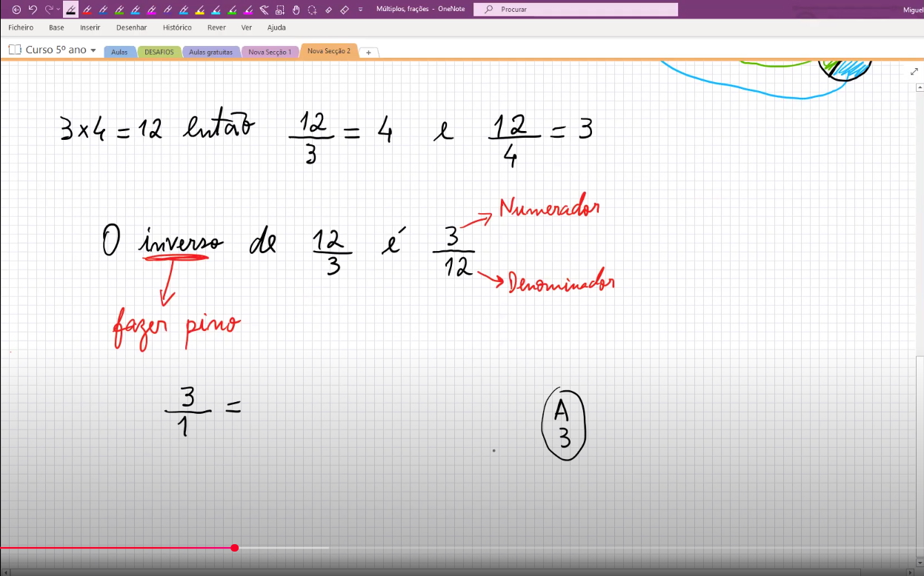Image resolution: width=924 pixels, height=576 pixels.
Task: Go back with the Back arrow button
Action: 16,10
